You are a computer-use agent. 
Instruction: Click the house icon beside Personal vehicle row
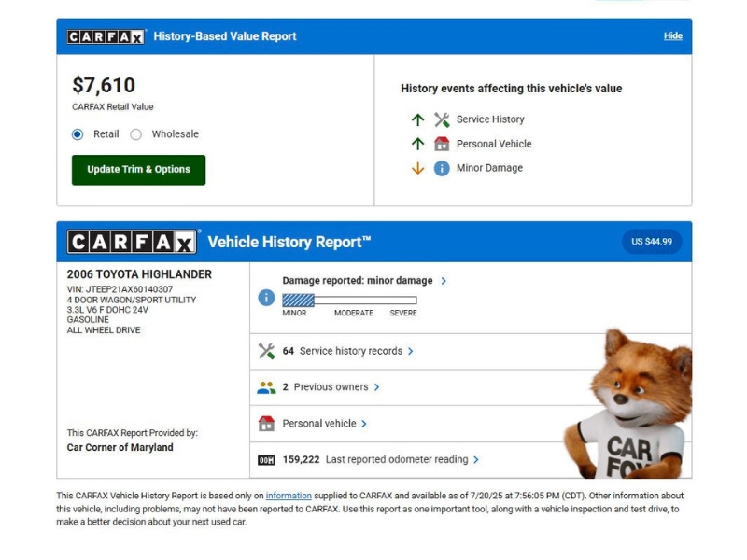266,424
